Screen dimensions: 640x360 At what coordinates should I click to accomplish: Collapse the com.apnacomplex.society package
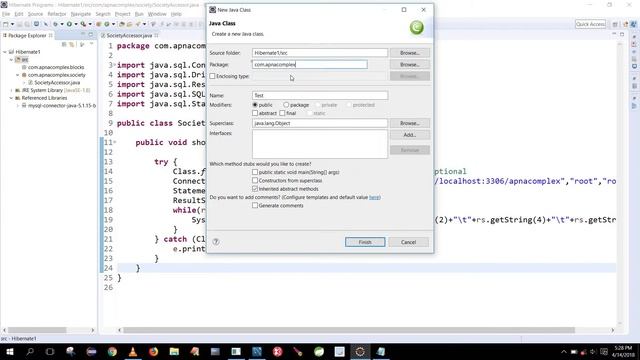(x=18, y=75)
